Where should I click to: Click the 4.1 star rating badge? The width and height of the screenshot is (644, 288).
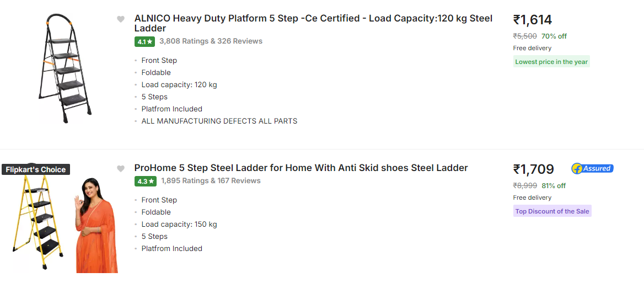[x=145, y=41]
